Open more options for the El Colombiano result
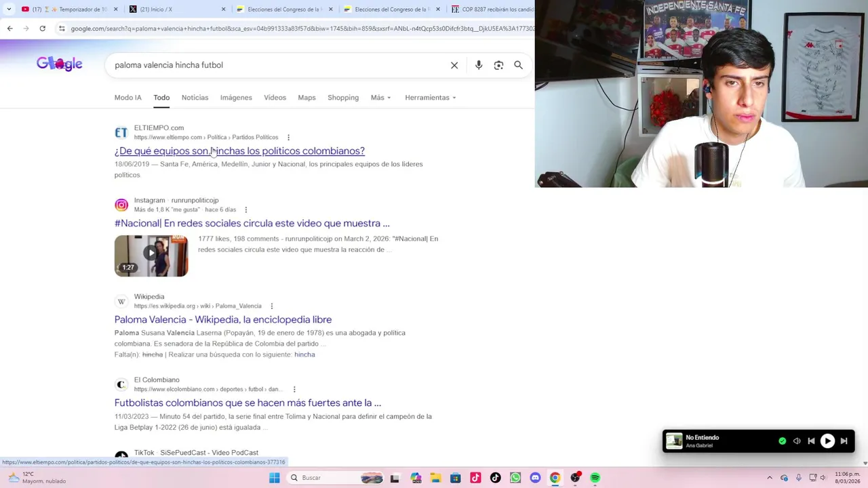868x488 pixels. pos(294,390)
